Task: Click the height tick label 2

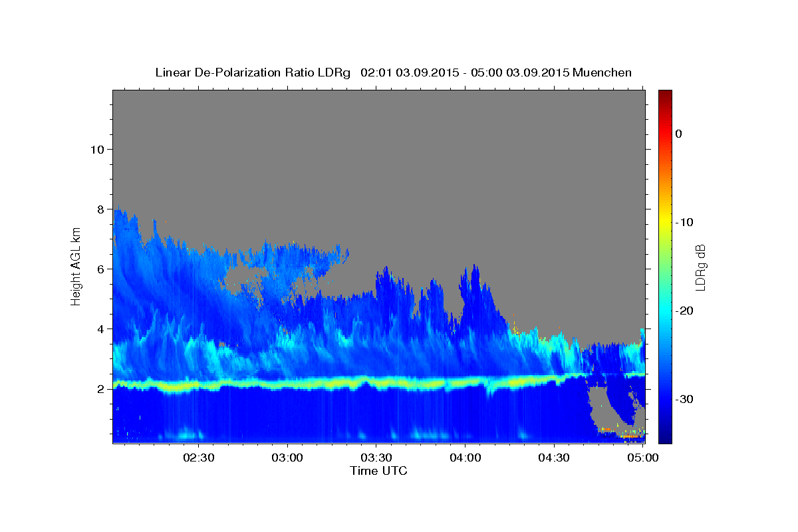Action: (x=100, y=388)
